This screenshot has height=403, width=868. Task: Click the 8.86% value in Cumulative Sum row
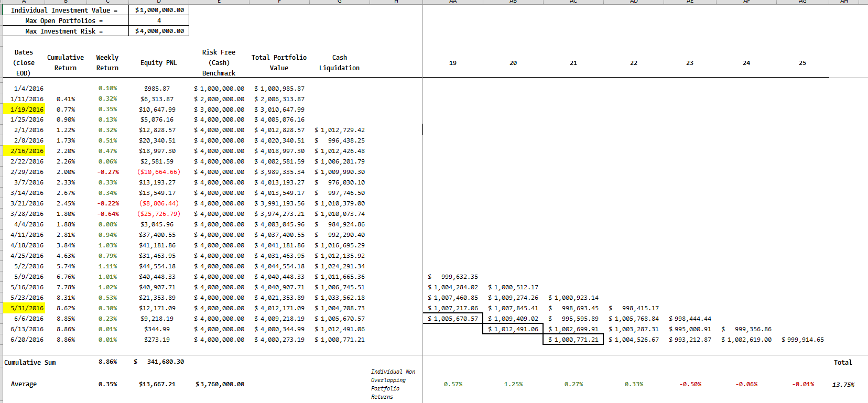(108, 362)
